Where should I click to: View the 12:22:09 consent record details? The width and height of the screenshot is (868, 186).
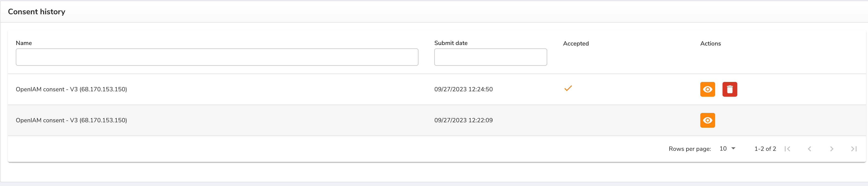pos(707,120)
